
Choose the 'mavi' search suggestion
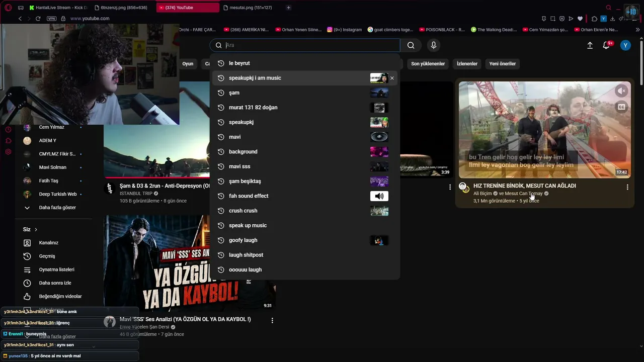point(305,137)
